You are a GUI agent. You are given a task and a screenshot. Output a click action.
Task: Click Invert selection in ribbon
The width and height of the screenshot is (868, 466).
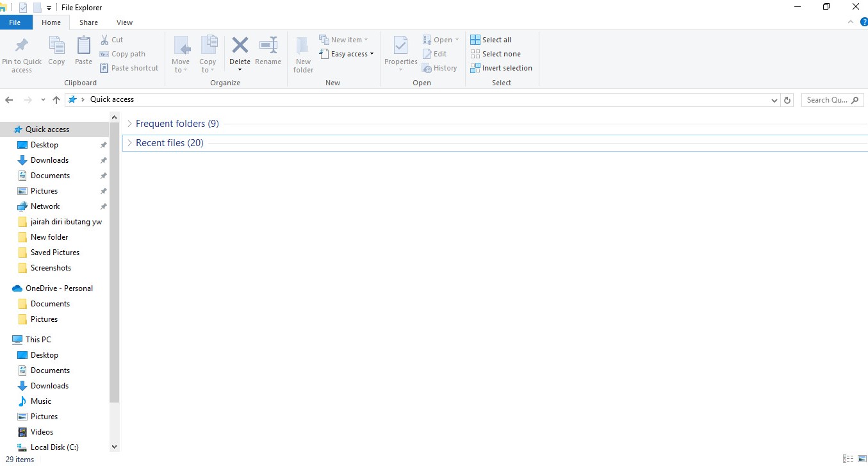tap(501, 68)
